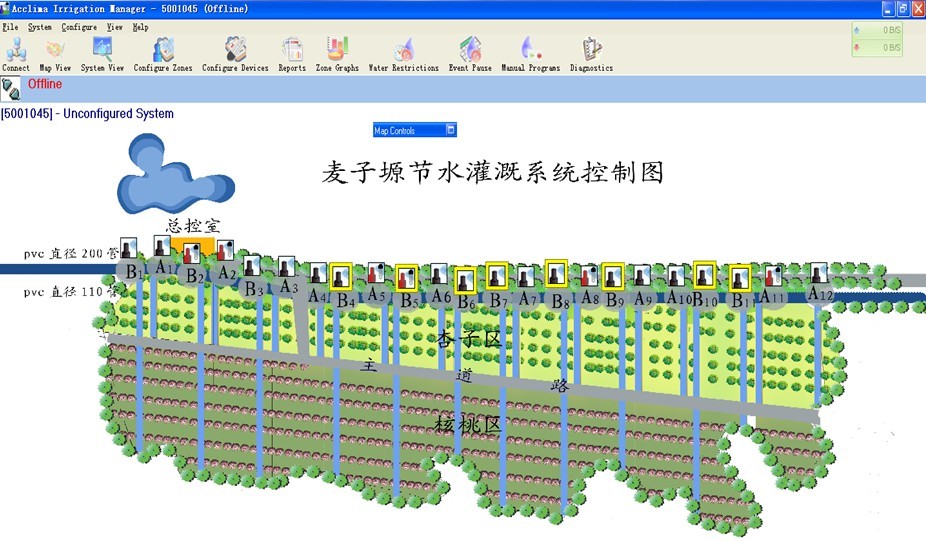Viewport: 926px width, 541px height.
Task: Select highlighted valve icon B8
Action: coord(556,273)
